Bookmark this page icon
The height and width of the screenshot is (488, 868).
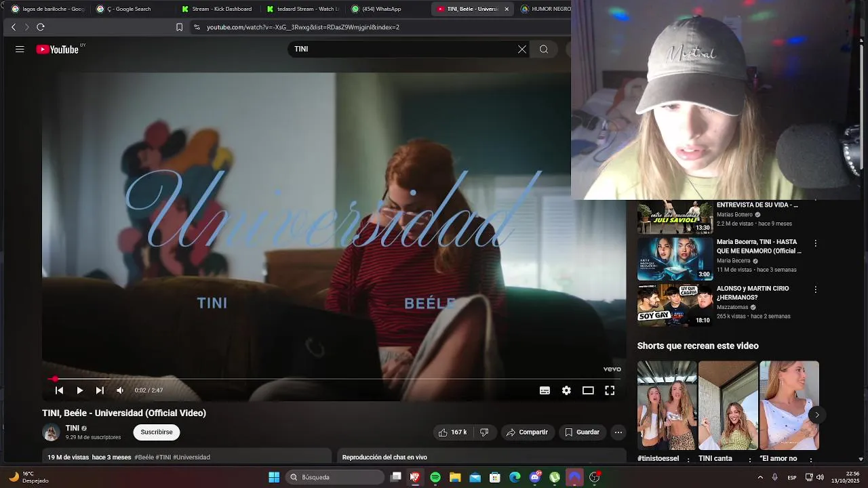(x=179, y=27)
